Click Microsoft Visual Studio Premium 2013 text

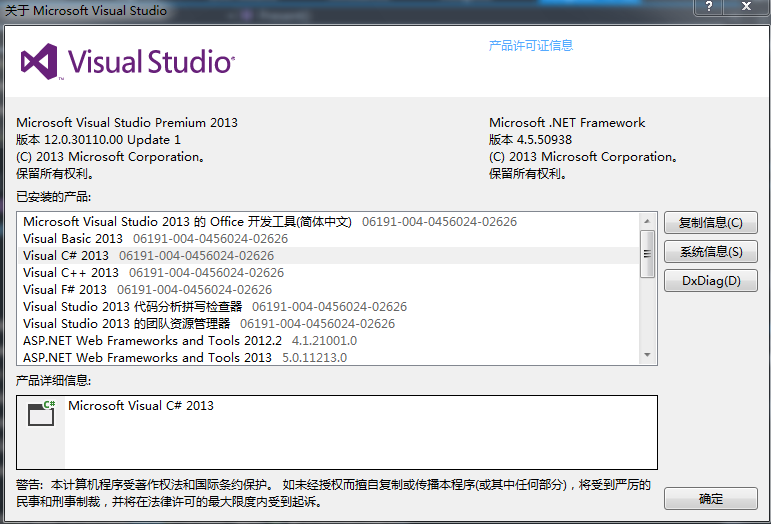coord(127,122)
